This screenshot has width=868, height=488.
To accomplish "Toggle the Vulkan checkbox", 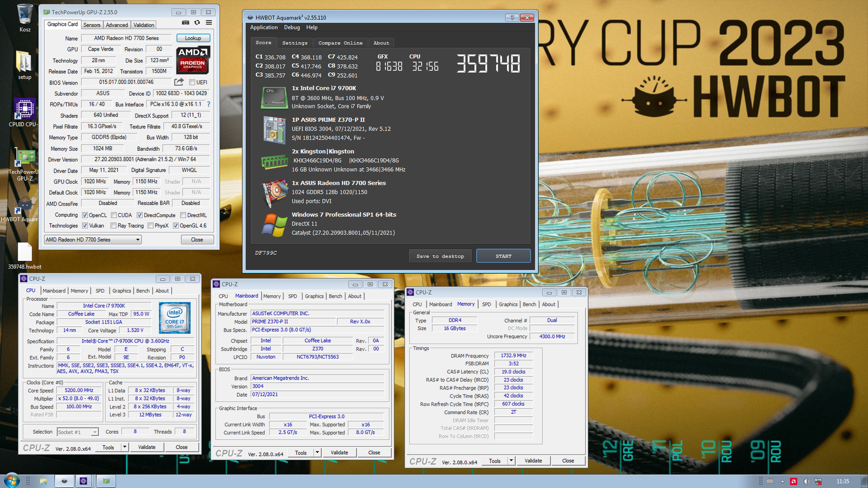I will tap(85, 225).
